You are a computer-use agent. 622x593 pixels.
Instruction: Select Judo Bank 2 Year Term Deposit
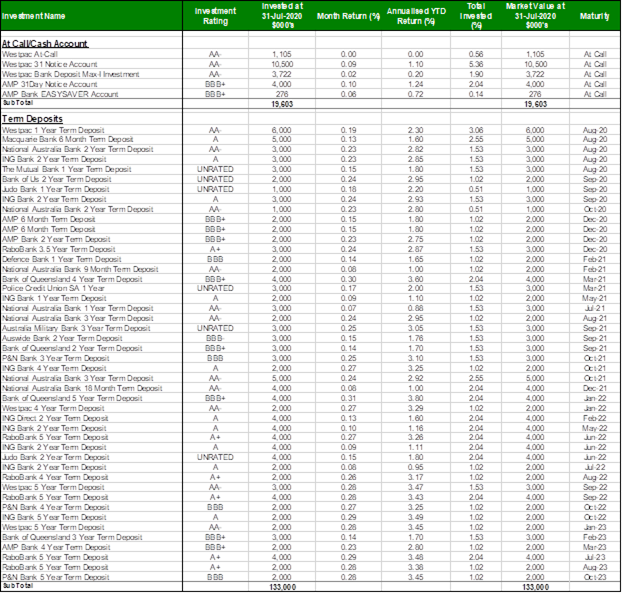56,457
